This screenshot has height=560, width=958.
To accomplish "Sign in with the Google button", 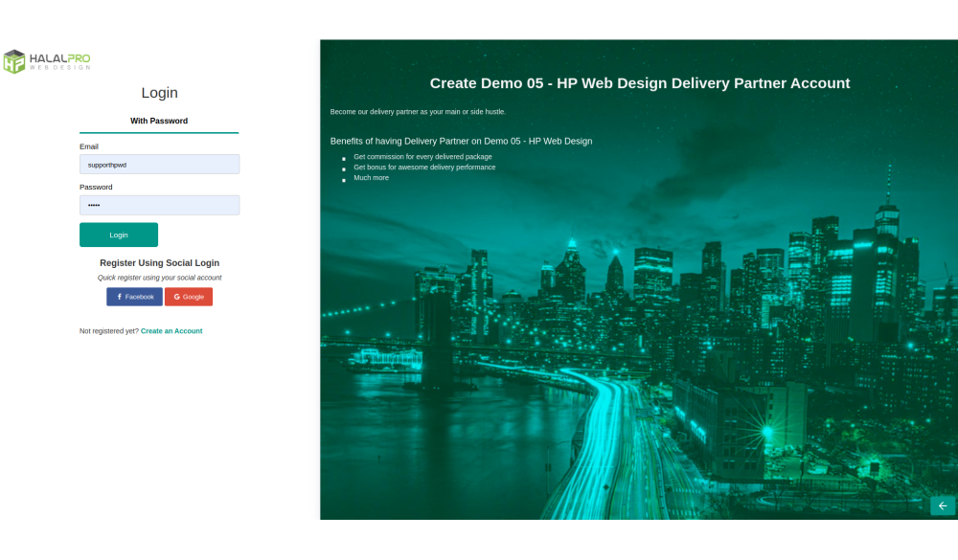I will pyautogui.click(x=189, y=297).
